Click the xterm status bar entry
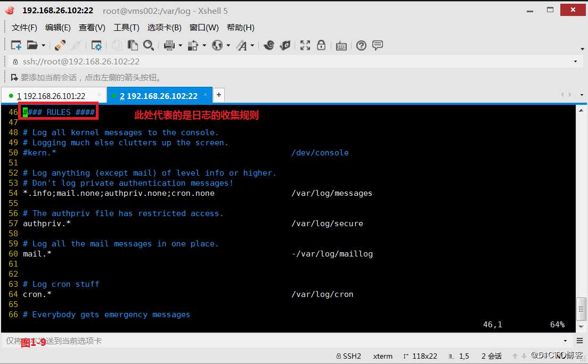This screenshot has width=588, height=364. click(x=382, y=356)
